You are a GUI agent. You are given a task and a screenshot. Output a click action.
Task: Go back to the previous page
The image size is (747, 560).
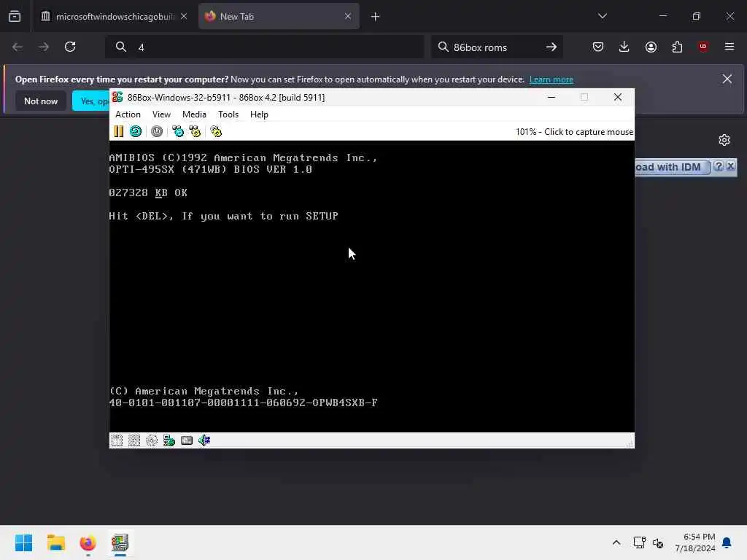click(x=18, y=47)
